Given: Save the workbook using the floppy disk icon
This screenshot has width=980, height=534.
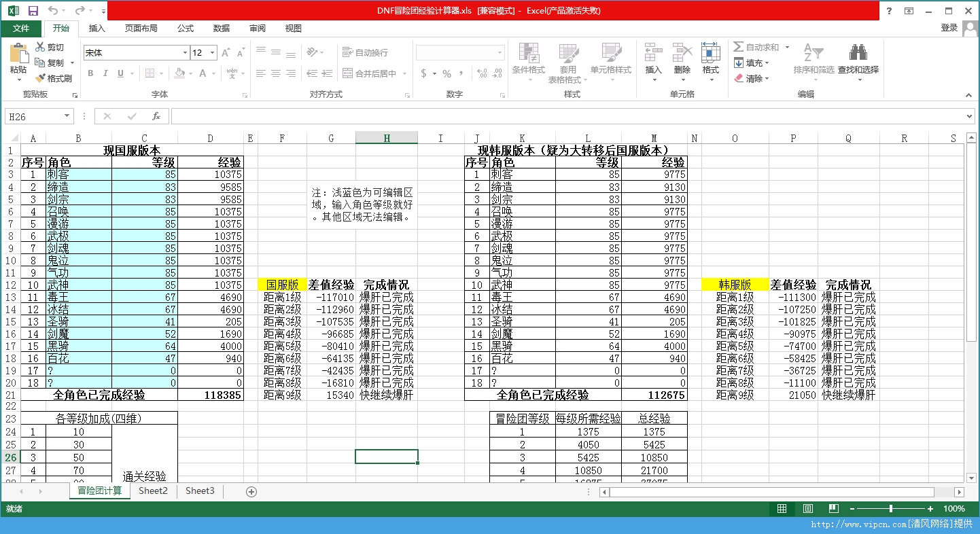Looking at the screenshot, I should [x=33, y=11].
